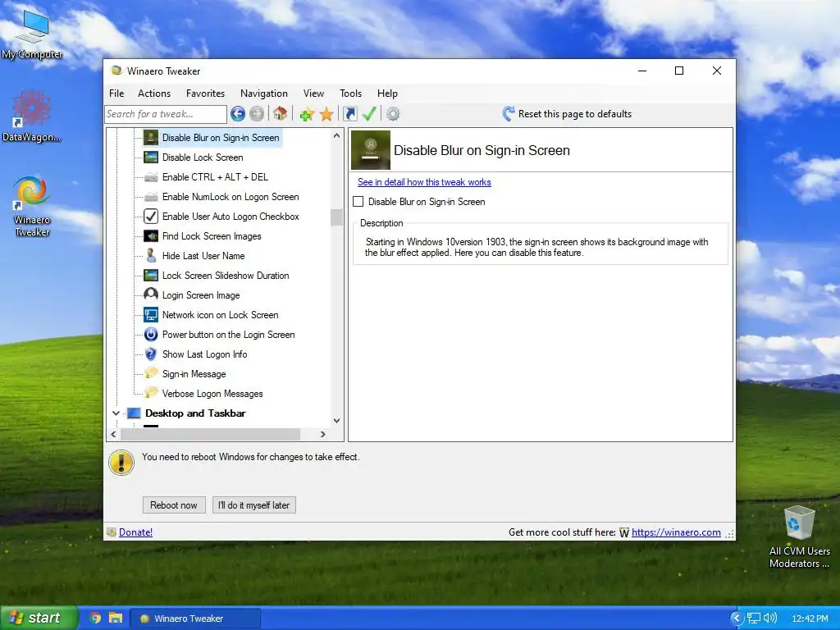Image resolution: width=840 pixels, height=630 pixels.
Task: Open the Favorites star icon
Action: (x=326, y=113)
